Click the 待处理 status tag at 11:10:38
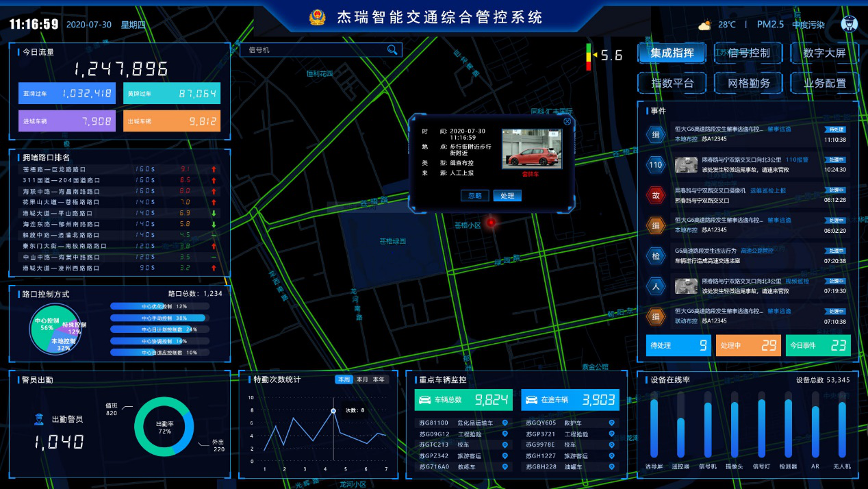This screenshot has width=868, height=489. point(835,129)
